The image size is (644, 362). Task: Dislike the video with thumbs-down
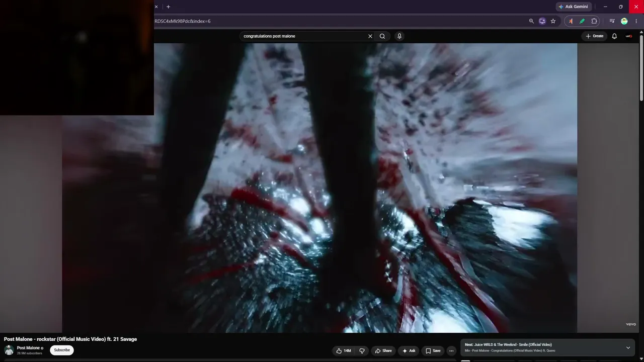(362, 350)
